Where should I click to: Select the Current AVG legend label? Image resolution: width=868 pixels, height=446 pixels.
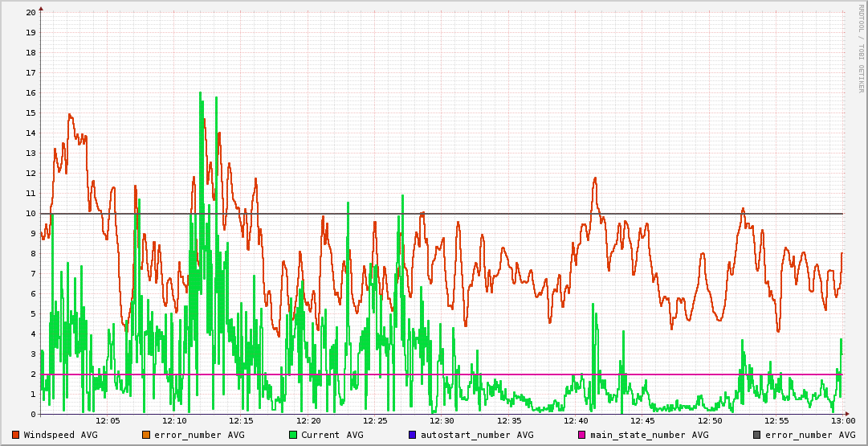point(332,435)
